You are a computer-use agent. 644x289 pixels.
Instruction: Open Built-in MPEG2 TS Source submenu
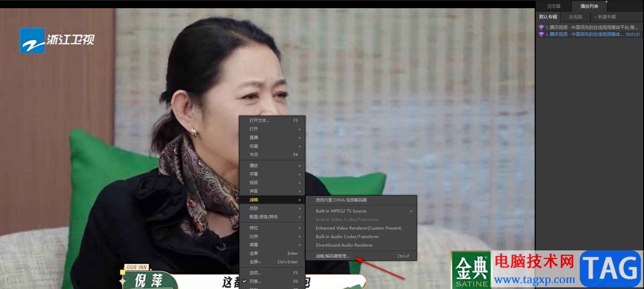pos(361,211)
